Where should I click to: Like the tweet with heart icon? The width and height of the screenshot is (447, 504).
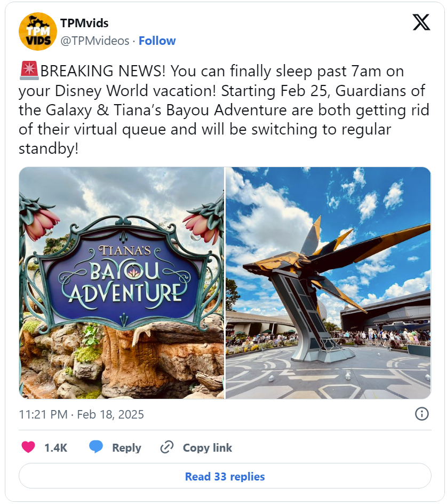click(x=28, y=447)
